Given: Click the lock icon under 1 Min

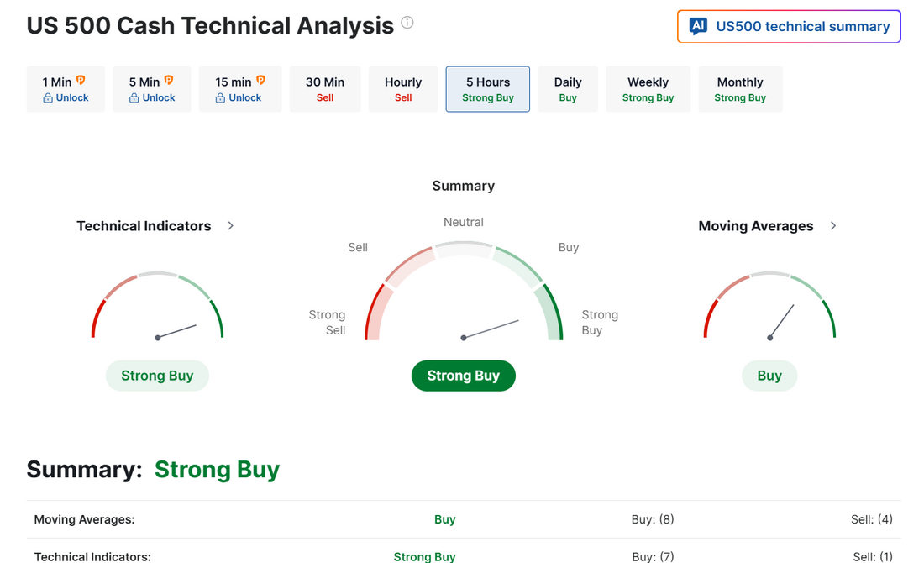Looking at the screenshot, I should point(49,98).
